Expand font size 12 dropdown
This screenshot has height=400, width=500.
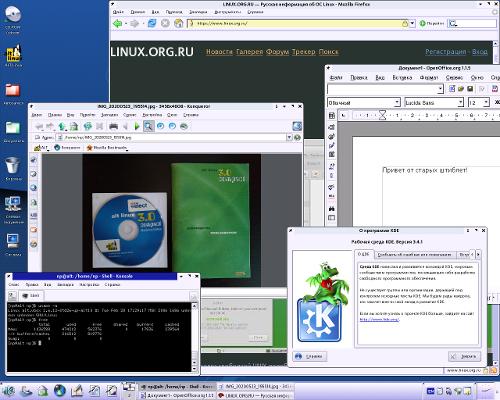pyautogui.click(x=486, y=103)
